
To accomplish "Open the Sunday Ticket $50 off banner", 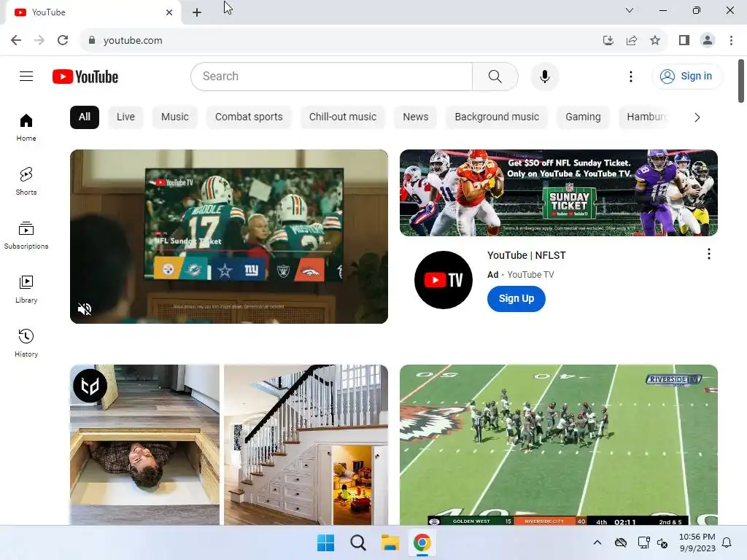I will point(558,192).
